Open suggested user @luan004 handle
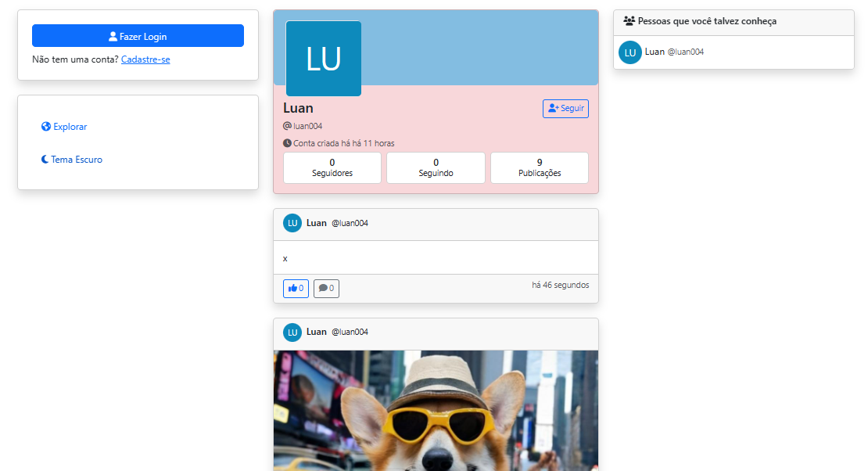The height and width of the screenshot is (471, 868). click(x=686, y=52)
